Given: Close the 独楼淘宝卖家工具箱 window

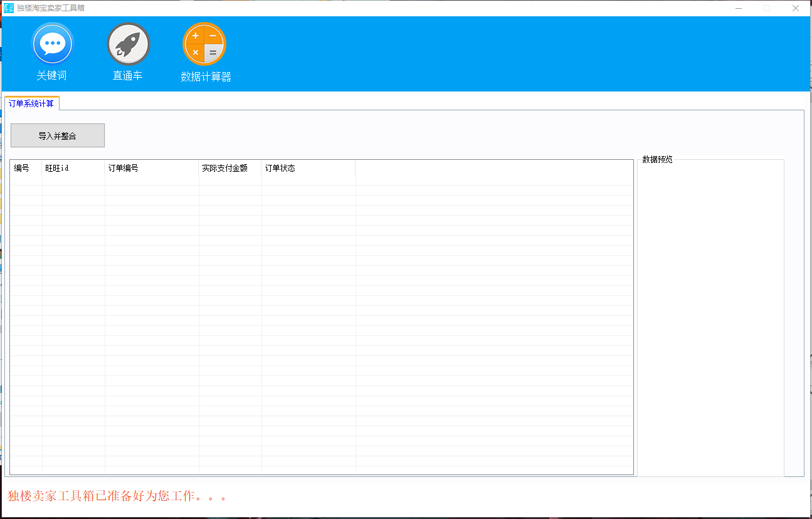Looking at the screenshot, I should point(796,8).
